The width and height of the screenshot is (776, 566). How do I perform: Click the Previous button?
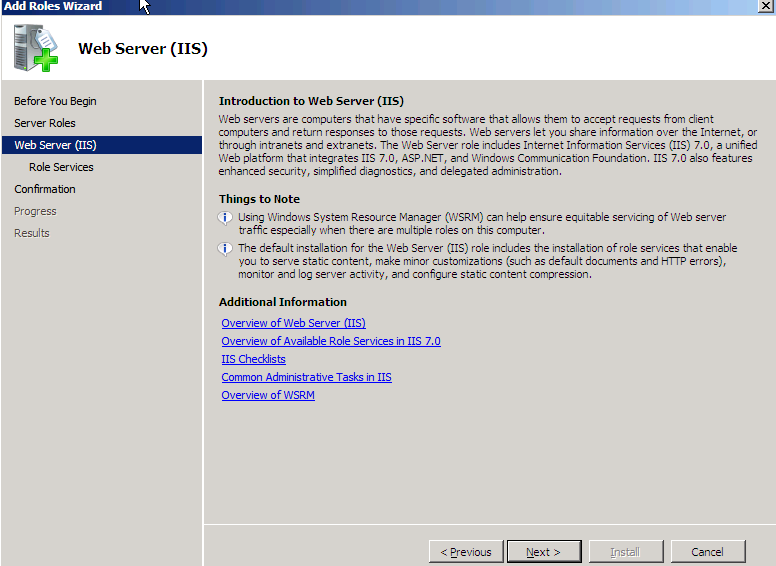coord(466,552)
